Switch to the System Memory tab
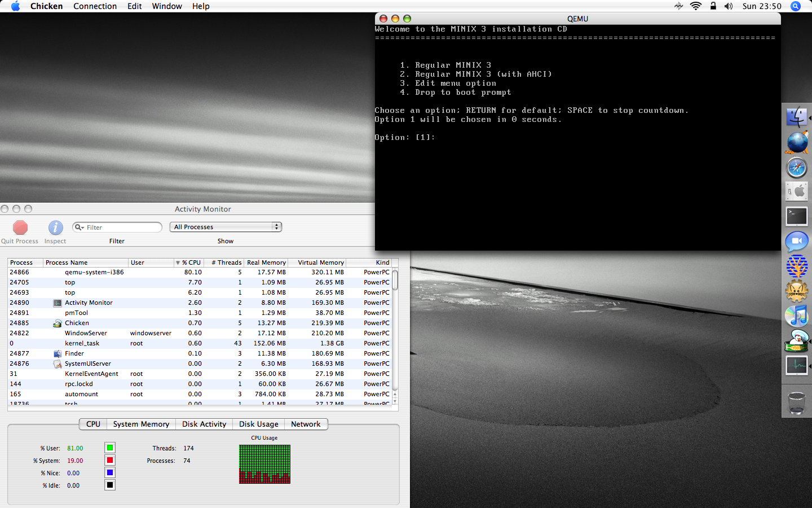The width and height of the screenshot is (812, 508). (141, 424)
